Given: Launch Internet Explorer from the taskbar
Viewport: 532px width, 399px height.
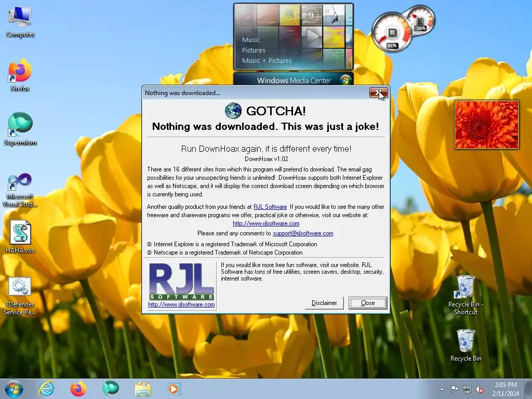Looking at the screenshot, I should [x=46, y=389].
